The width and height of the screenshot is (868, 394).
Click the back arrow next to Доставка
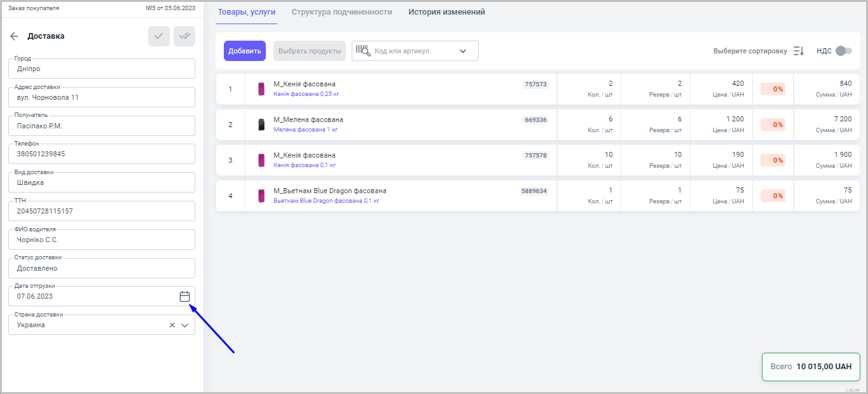click(x=15, y=36)
